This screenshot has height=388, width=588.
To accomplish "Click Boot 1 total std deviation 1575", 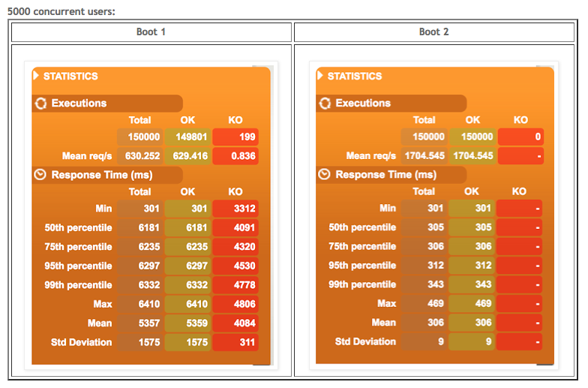I will click(x=140, y=342).
